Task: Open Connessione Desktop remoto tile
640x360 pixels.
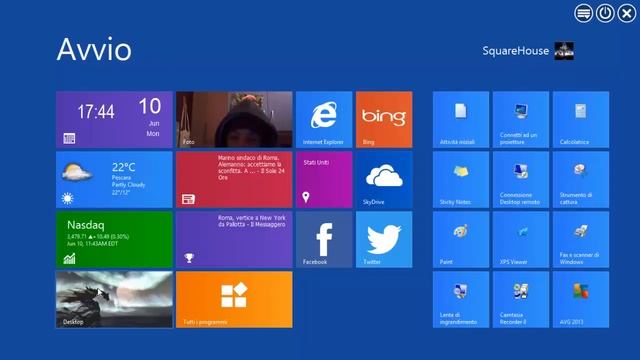Action: pyautogui.click(x=521, y=180)
